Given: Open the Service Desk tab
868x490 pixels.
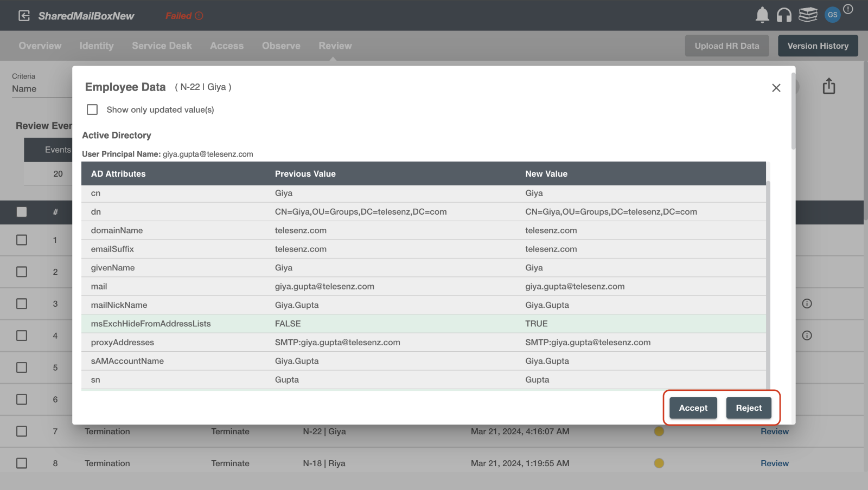Looking at the screenshot, I should tap(162, 46).
